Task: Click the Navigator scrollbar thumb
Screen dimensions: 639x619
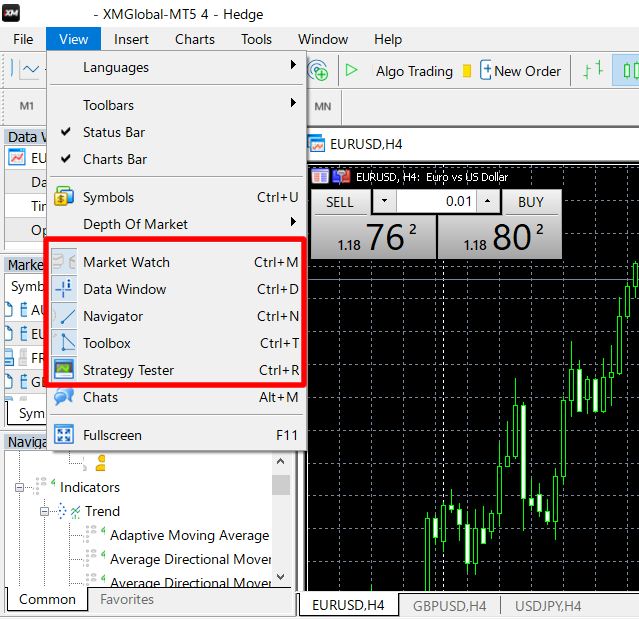Action: pos(281,485)
